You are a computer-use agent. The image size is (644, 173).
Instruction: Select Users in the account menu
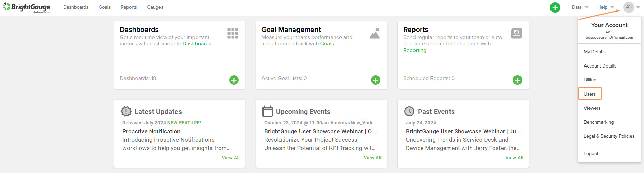point(590,94)
